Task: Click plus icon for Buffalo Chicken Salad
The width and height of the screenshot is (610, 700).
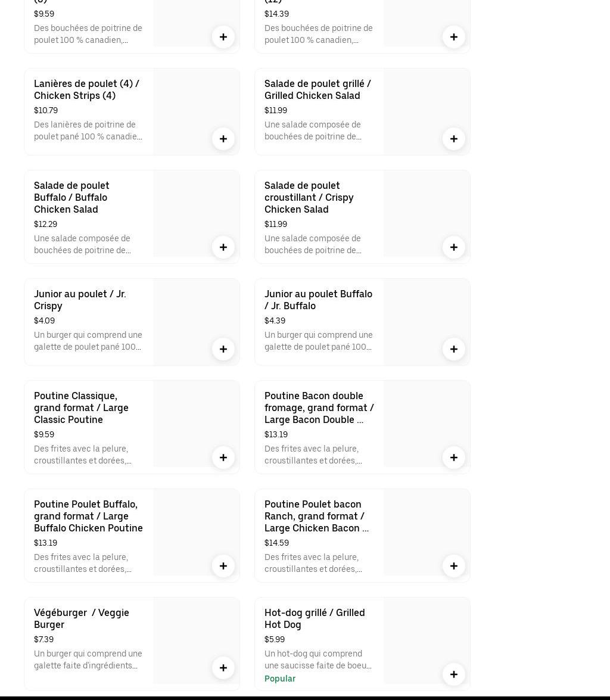Action: coord(223,247)
